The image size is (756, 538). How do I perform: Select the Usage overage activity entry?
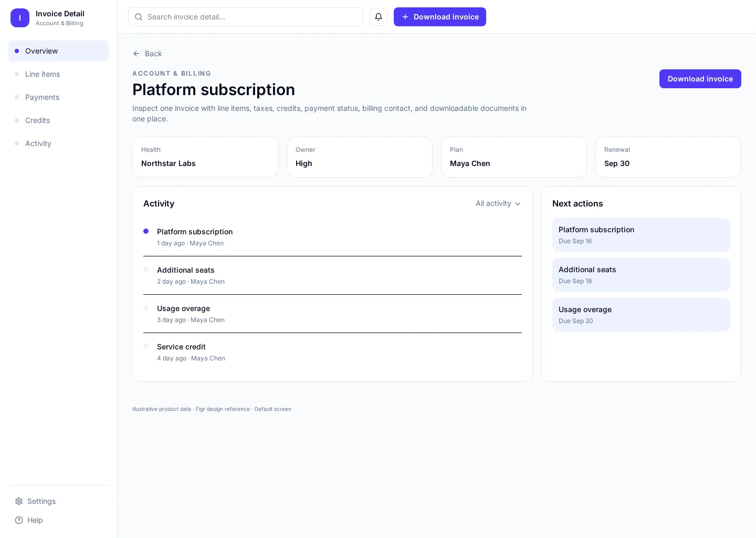(332, 314)
